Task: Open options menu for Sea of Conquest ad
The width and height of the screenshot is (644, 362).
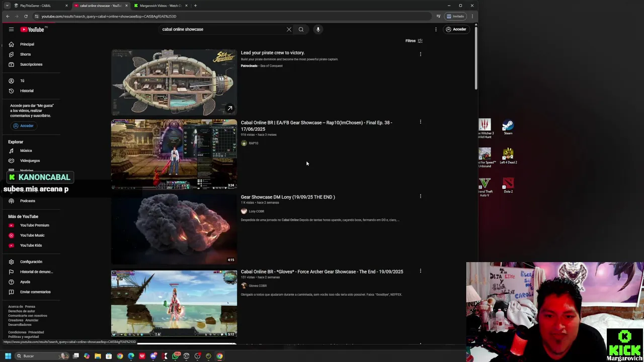Action: tap(421, 54)
